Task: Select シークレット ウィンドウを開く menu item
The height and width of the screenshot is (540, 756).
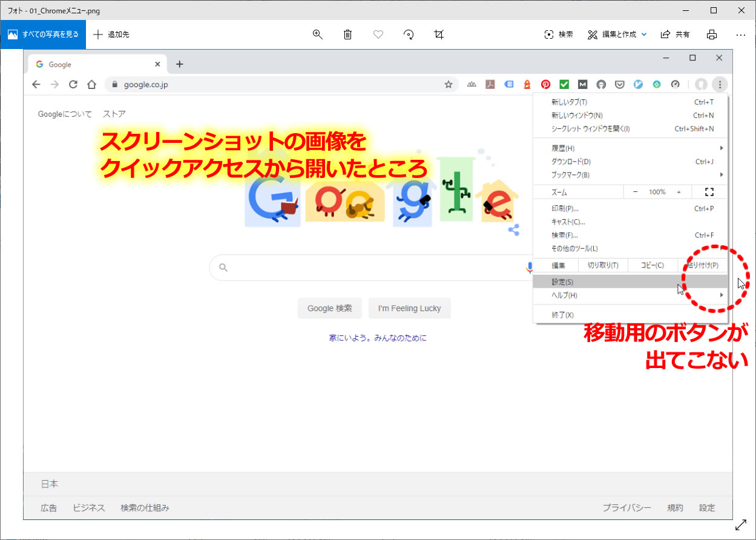Action: 631,129
